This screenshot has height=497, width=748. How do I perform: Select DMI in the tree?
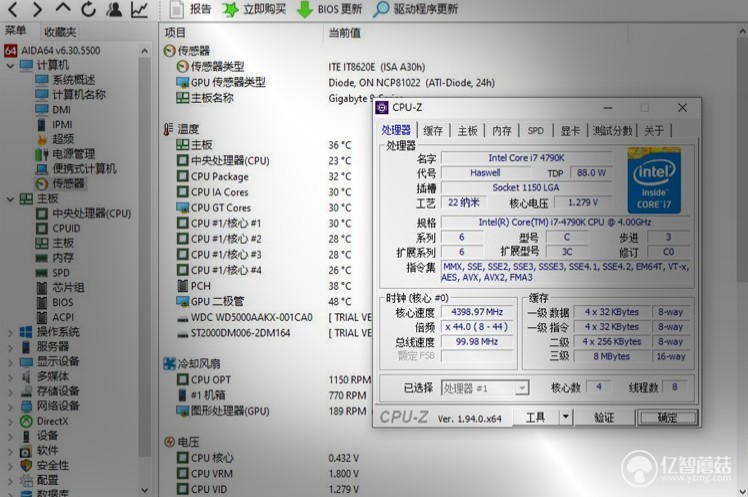tap(53, 110)
